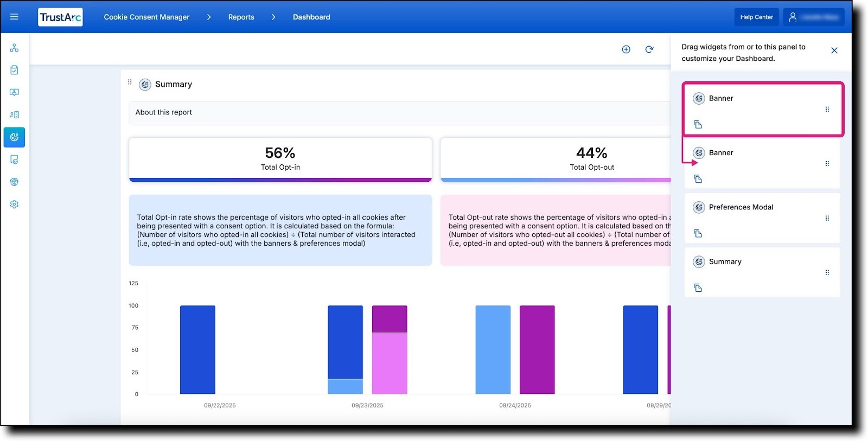This screenshot has width=868, height=441.
Task: Open the person with document sidebar icon
Action: [x=14, y=114]
